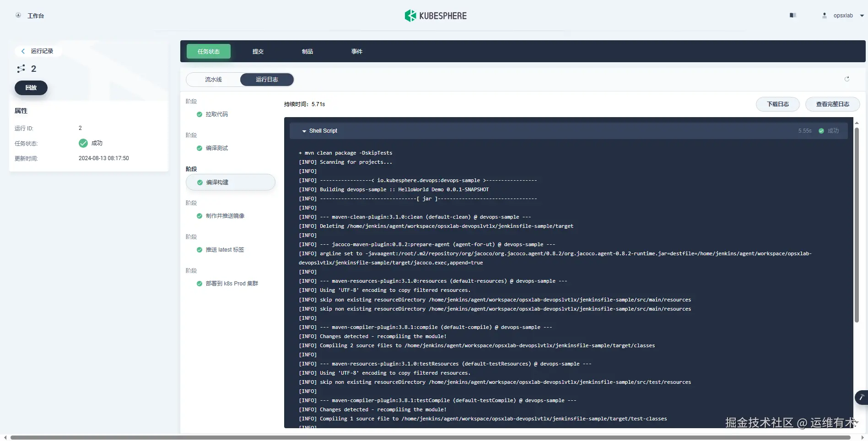This screenshot has width=868, height=441.
Task: Click the success icon in the Shell Script header
Action: [x=821, y=131]
